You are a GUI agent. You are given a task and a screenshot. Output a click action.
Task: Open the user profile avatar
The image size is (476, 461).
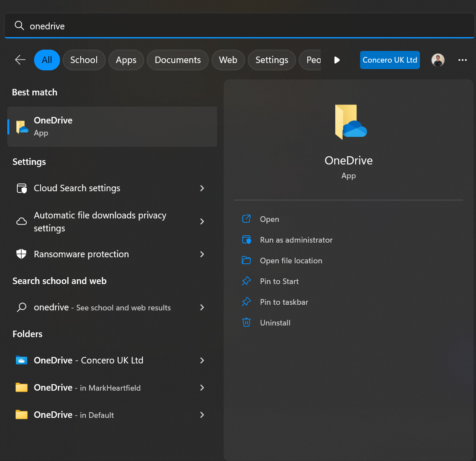point(438,60)
